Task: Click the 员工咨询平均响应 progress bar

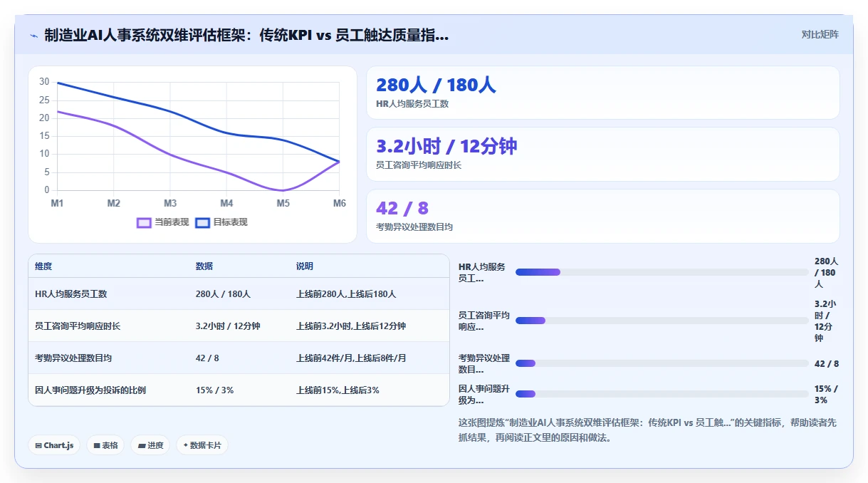Action: (662, 321)
